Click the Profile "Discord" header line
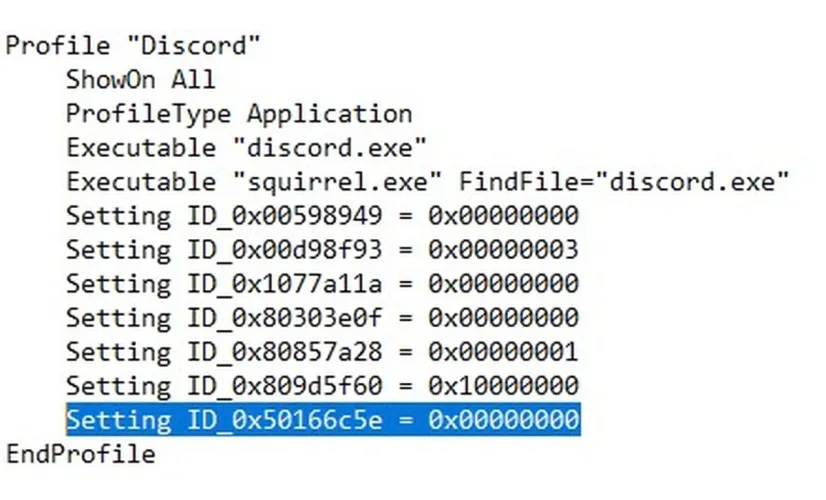Screen dimensions: 826x500 click(x=133, y=46)
